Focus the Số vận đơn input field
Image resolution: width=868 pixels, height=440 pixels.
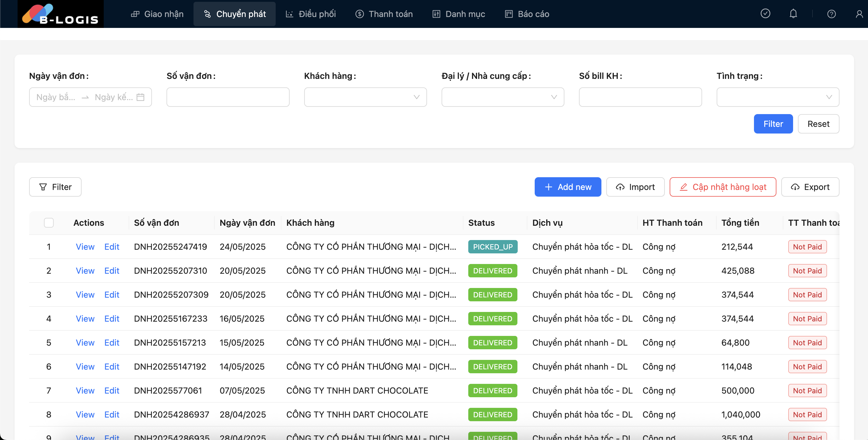point(228,97)
